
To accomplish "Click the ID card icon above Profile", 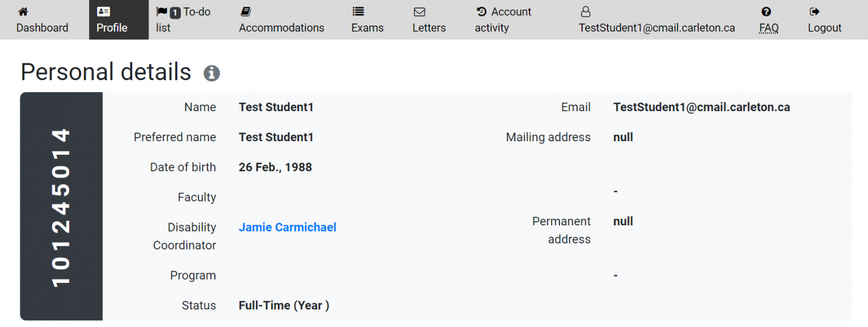I will (x=103, y=11).
